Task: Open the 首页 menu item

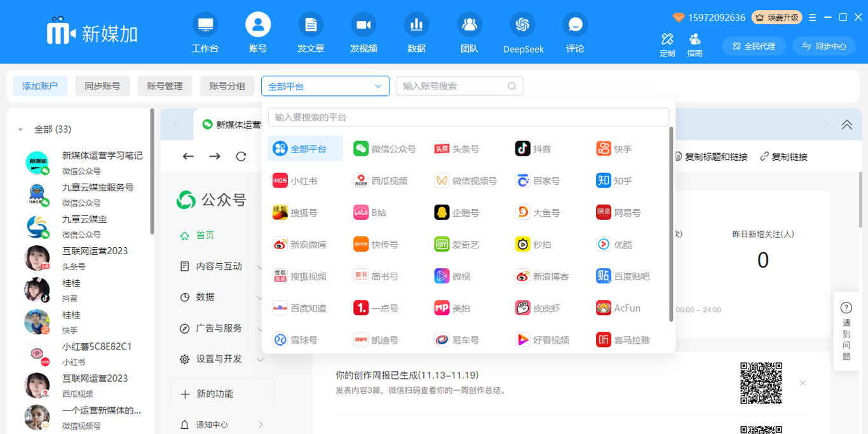Action: (x=205, y=235)
